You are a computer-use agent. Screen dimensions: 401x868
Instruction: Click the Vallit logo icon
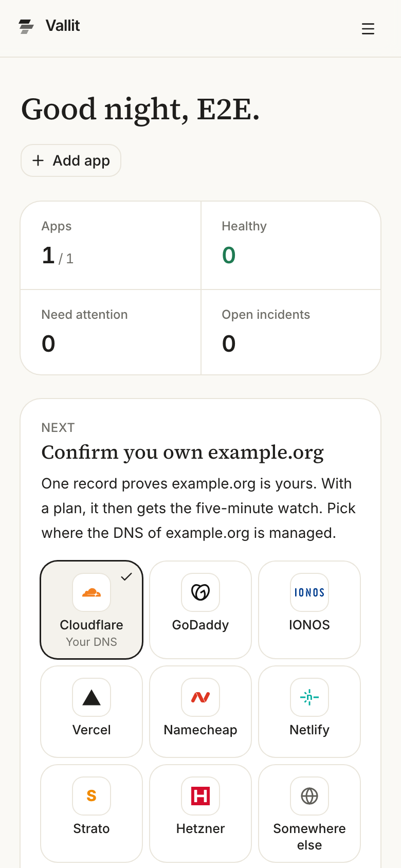pyautogui.click(x=26, y=26)
